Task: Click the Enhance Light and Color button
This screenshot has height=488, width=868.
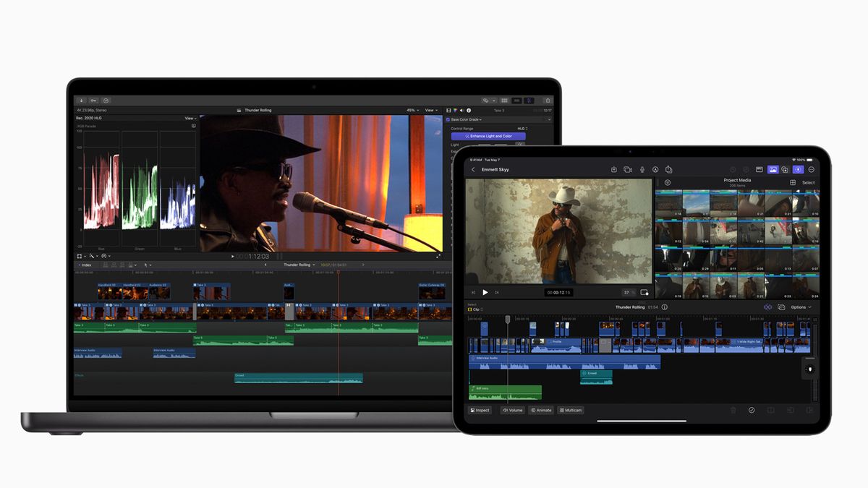Action: (487, 136)
